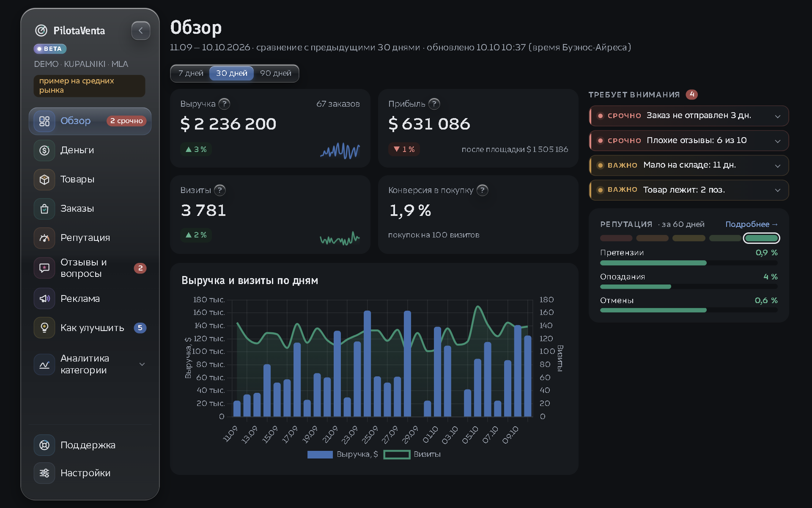Open the Заказы bag icon
Screen dimensions: 812x508
tap(44, 209)
